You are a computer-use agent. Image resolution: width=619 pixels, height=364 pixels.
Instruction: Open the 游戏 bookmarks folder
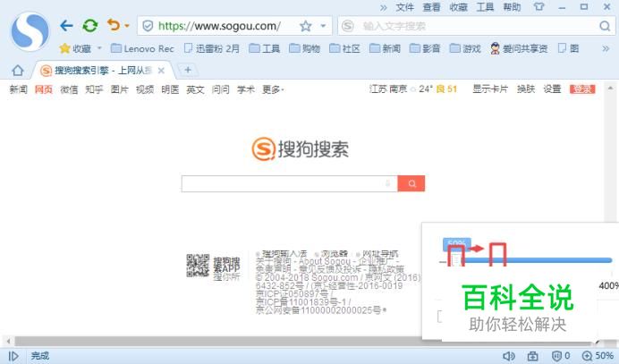tap(465, 48)
